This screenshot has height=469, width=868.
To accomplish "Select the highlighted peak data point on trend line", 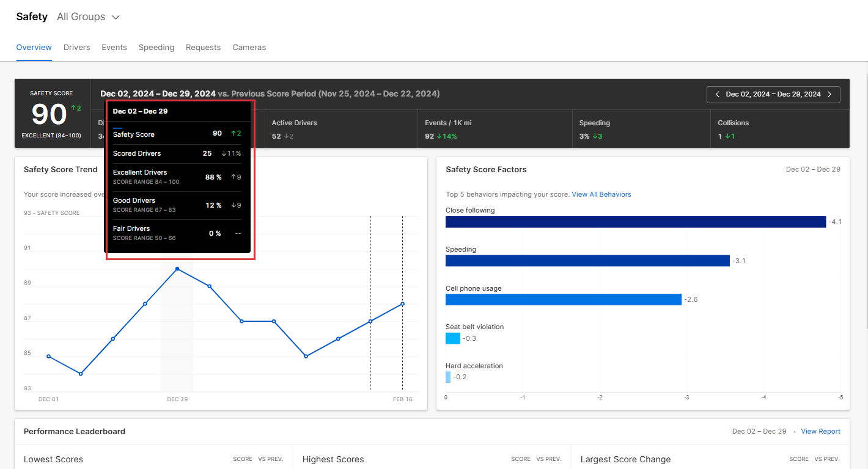I will pyautogui.click(x=177, y=269).
